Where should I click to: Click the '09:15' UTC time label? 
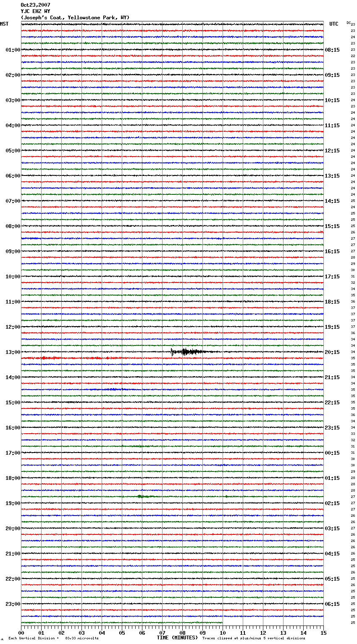tap(332, 75)
